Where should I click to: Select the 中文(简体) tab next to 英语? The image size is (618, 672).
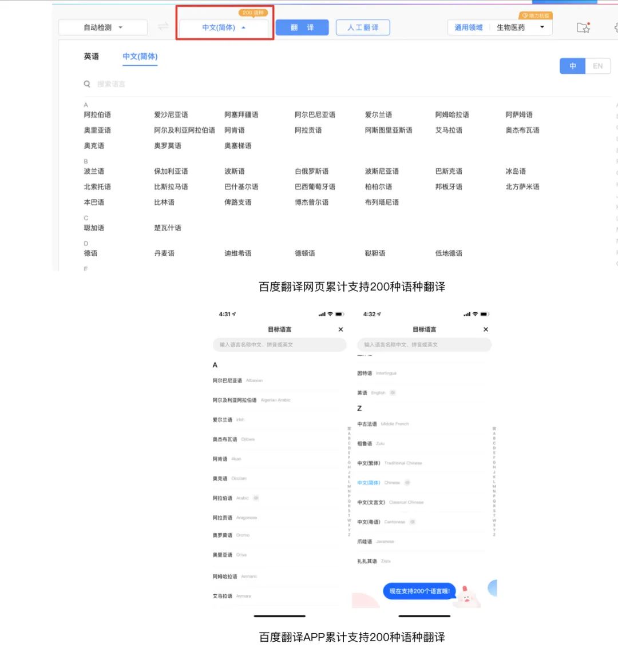140,56
